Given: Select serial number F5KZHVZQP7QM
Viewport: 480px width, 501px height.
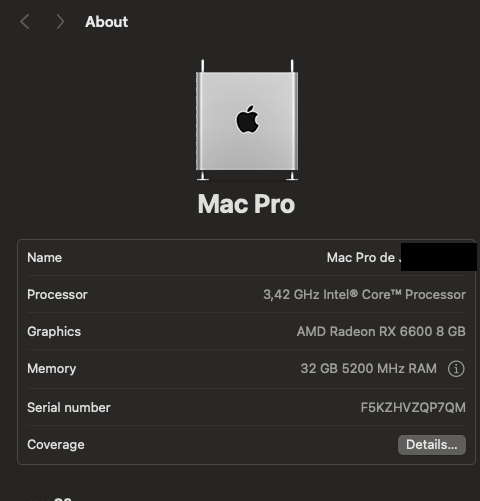Looking at the screenshot, I should 413,407.
